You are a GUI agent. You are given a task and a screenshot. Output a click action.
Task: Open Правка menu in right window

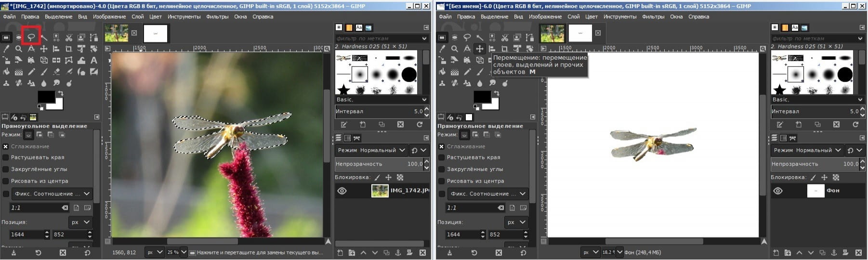[466, 16]
